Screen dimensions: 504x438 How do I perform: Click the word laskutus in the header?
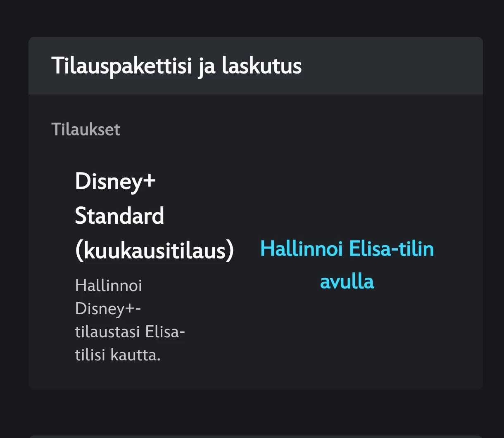pos(262,66)
